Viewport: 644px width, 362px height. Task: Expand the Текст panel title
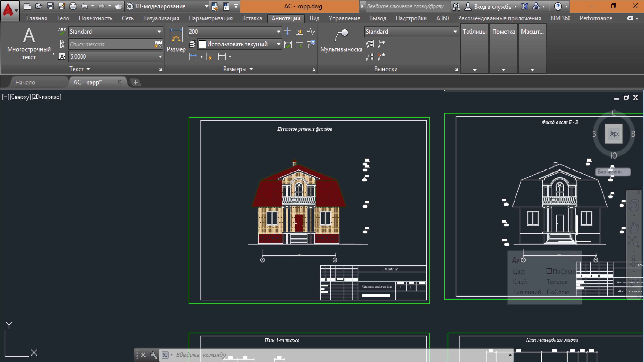click(x=80, y=69)
